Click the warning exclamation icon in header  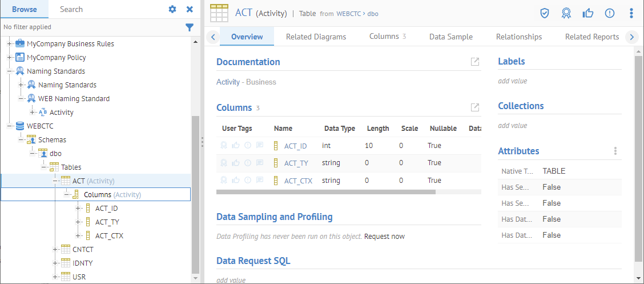point(610,13)
